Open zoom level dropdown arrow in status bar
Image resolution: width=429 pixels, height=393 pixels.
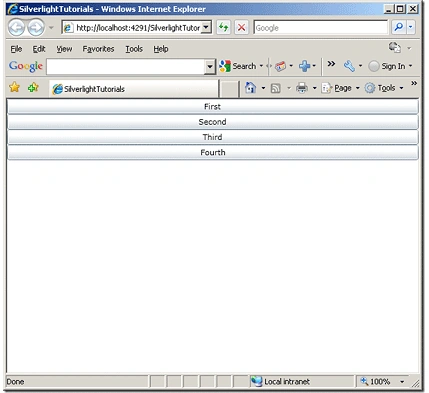pyautogui.click(x=402, y=382)
